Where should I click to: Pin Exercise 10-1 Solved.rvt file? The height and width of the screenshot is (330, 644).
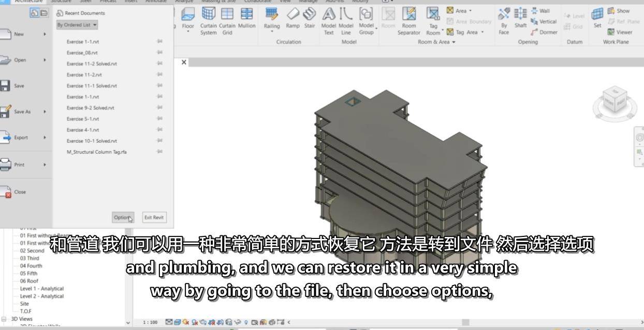pyautogui.click(x=159, y=141)
